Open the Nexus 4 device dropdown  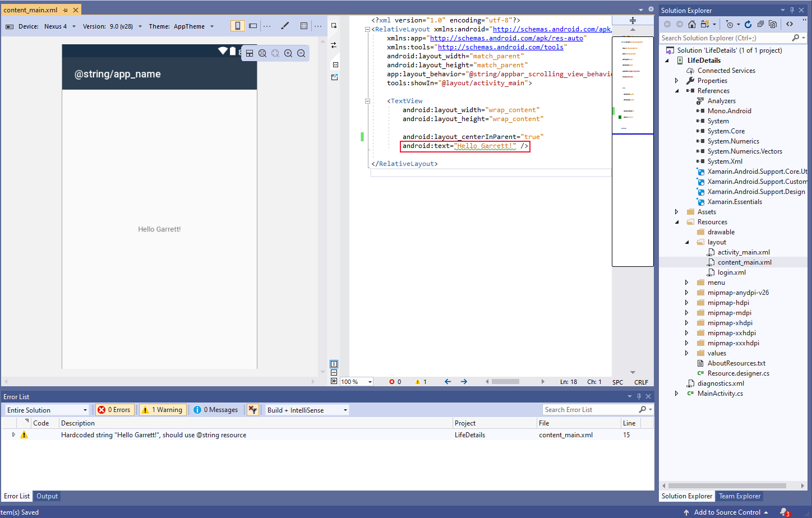pyautogui.click(x=59, y=25)
